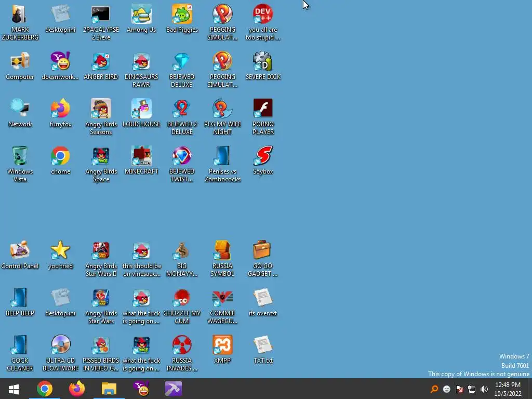This screenshot has height=399, width=532.
Task: Open Yahoo Messenger from the taskbar
Action: [x=141, y=389]
